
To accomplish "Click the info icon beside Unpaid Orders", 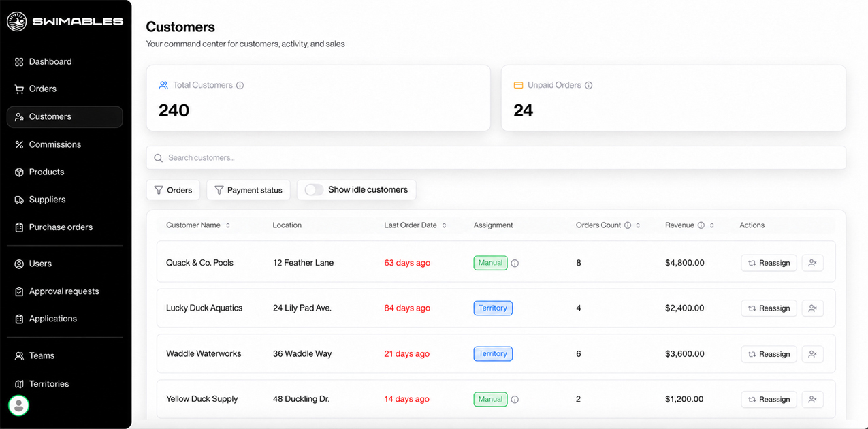I will click(588, 86).
